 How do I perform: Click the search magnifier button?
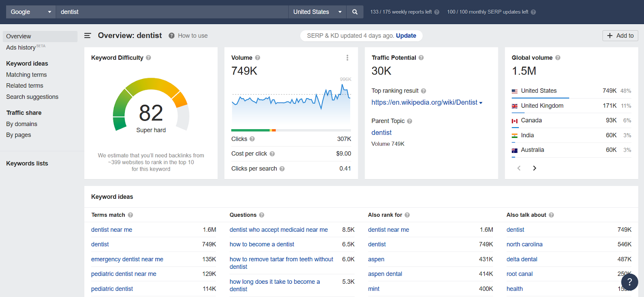(x=355, y=12)
